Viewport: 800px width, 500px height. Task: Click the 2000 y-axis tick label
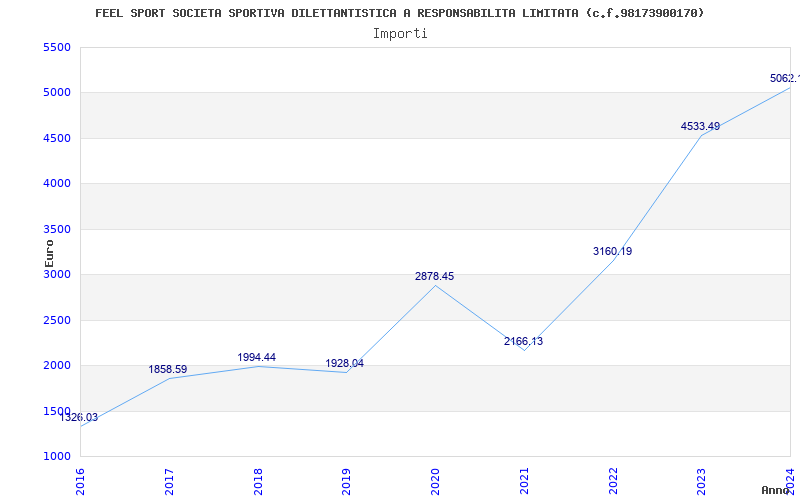pyautogui.click(x=57, y=365)
